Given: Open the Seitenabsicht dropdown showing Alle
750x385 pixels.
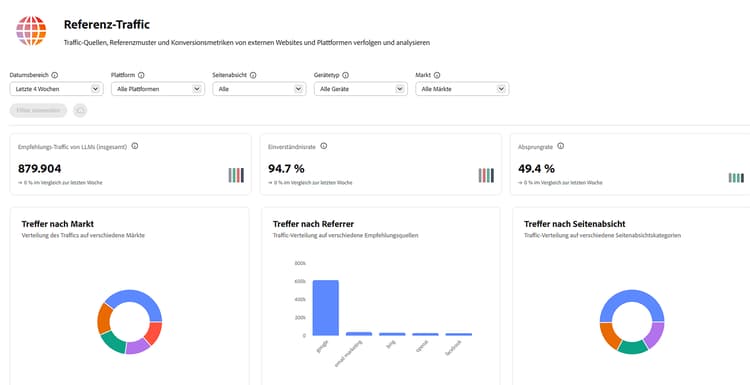Looking at the screenshot, I should coord(259,89).
